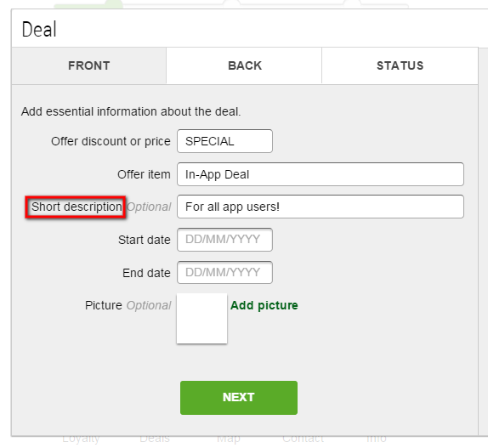Screen dimensions: 488x448
Task: Click the 'Picture' field label
Action: pyautogui.click(x=104, y=305)
